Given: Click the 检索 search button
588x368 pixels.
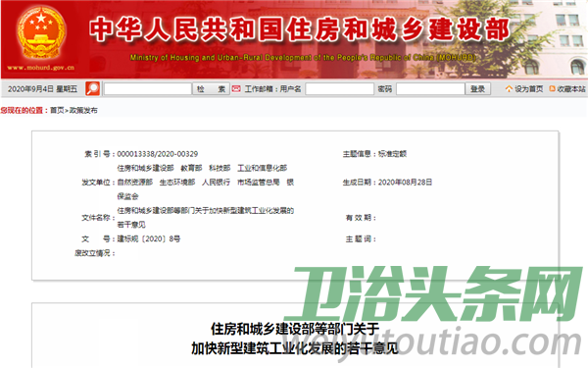Looking at the screenshot, I should [211, 89].
